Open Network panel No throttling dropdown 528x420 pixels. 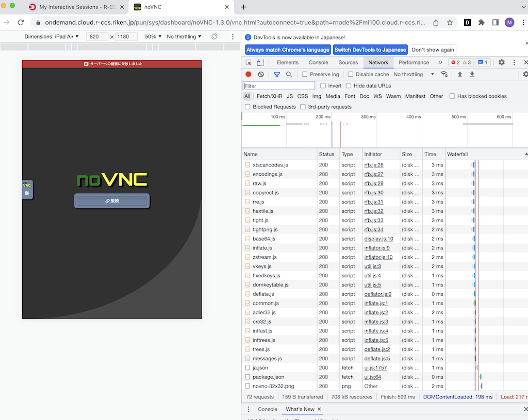tap(414, 74)
